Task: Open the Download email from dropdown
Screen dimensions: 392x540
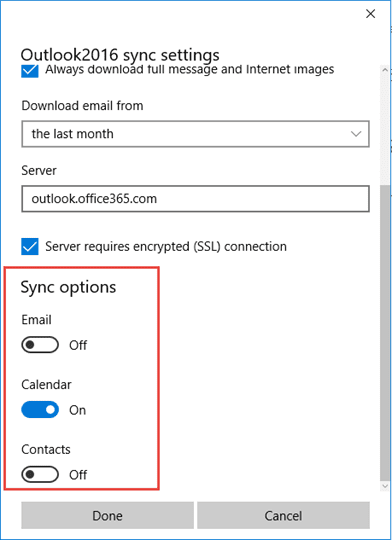Action: (x=195, y=134)
